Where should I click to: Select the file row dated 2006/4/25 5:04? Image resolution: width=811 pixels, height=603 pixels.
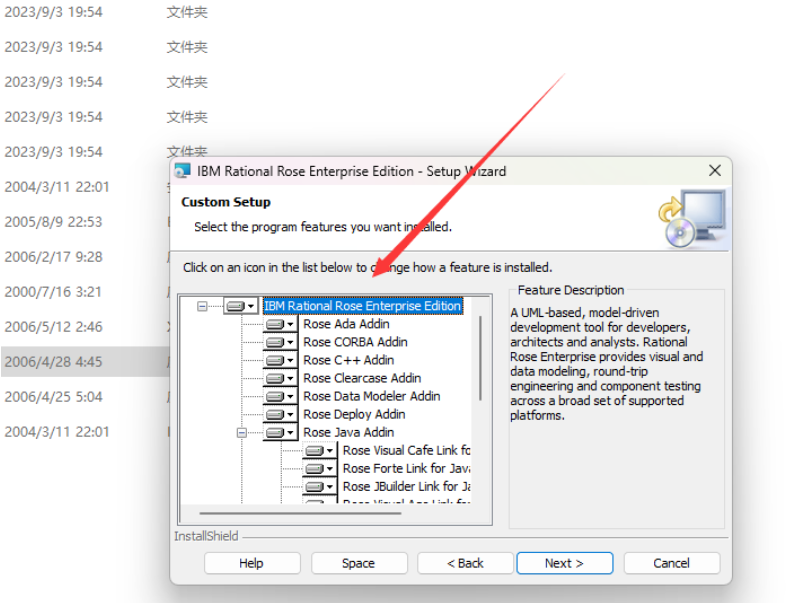point(85,397)
